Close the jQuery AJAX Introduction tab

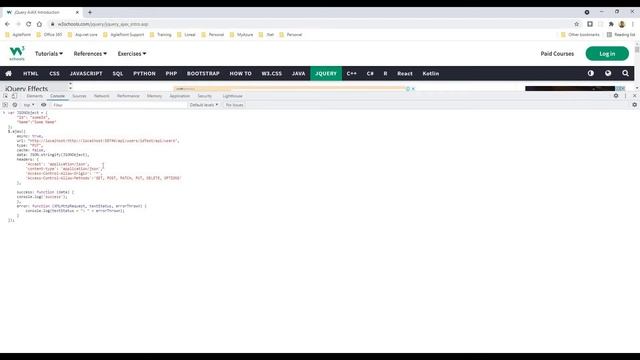pos(77,12)
